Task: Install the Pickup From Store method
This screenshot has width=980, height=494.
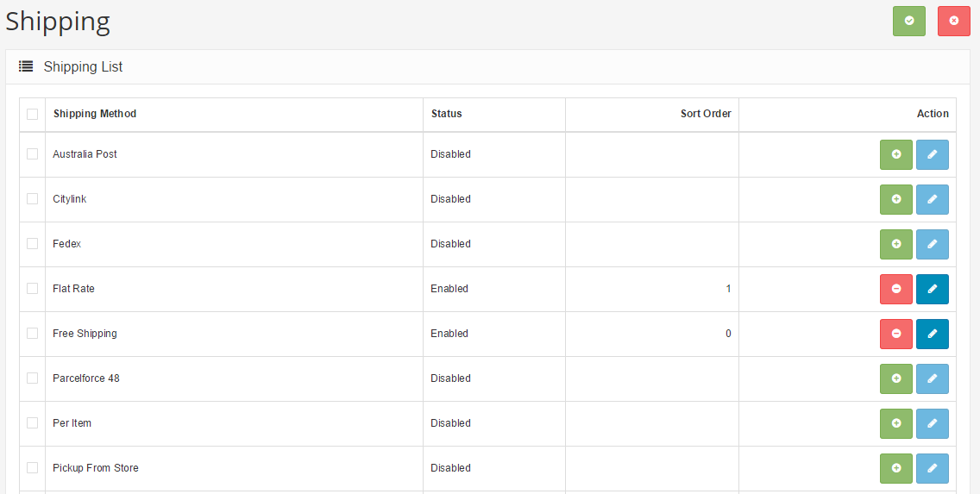Action: [x=896, y=468]
